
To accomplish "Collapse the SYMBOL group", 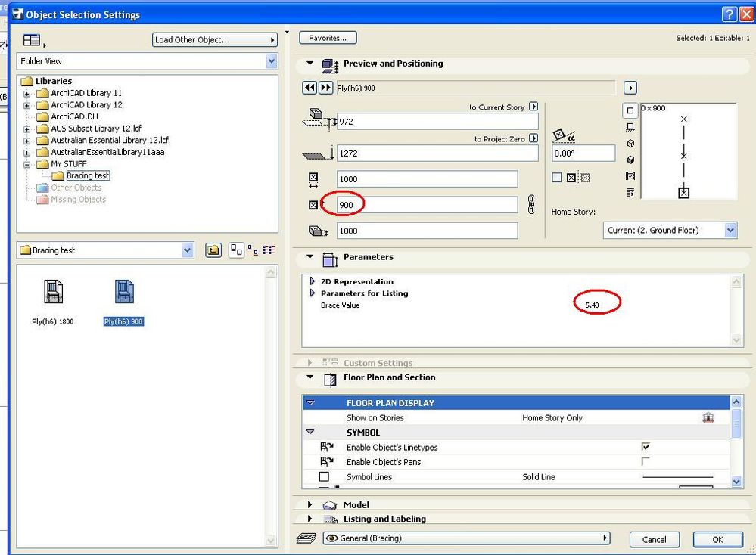I will [310, 433].
